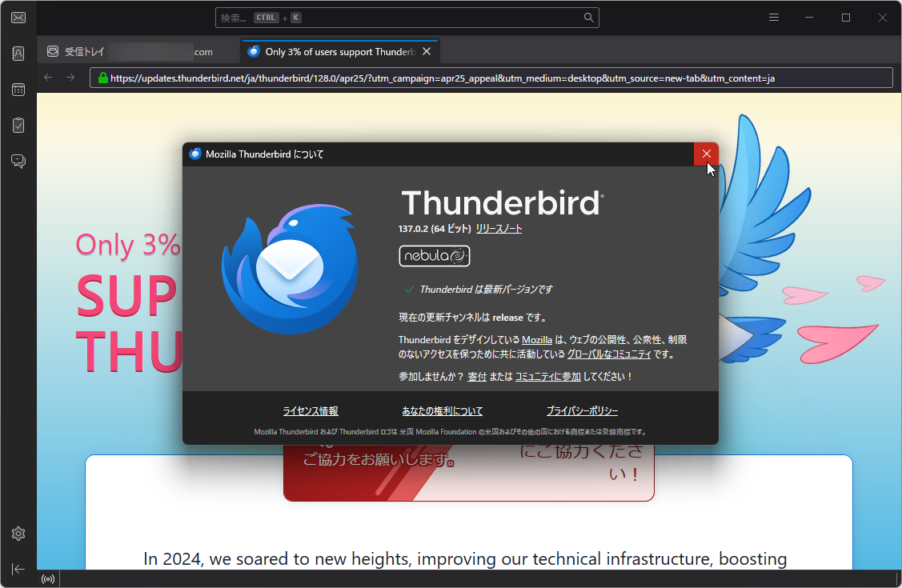Click the Mozilla link in the about text
This screenshot has width=902, height=588.
[x=536, y=339]
